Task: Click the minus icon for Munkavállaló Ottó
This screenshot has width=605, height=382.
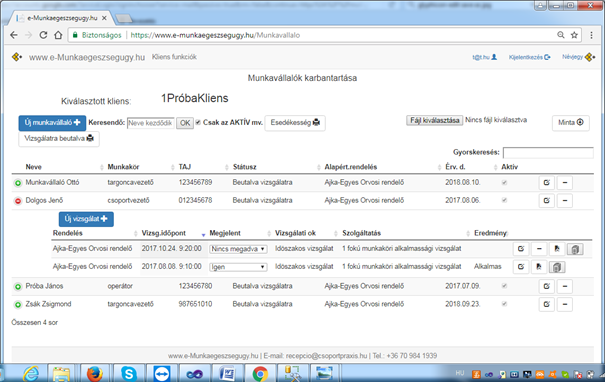Action: click(564, 183)
